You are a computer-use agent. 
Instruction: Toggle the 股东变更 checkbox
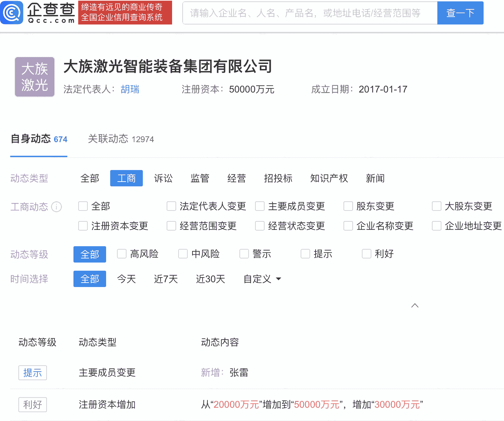[x=348, y=206]
